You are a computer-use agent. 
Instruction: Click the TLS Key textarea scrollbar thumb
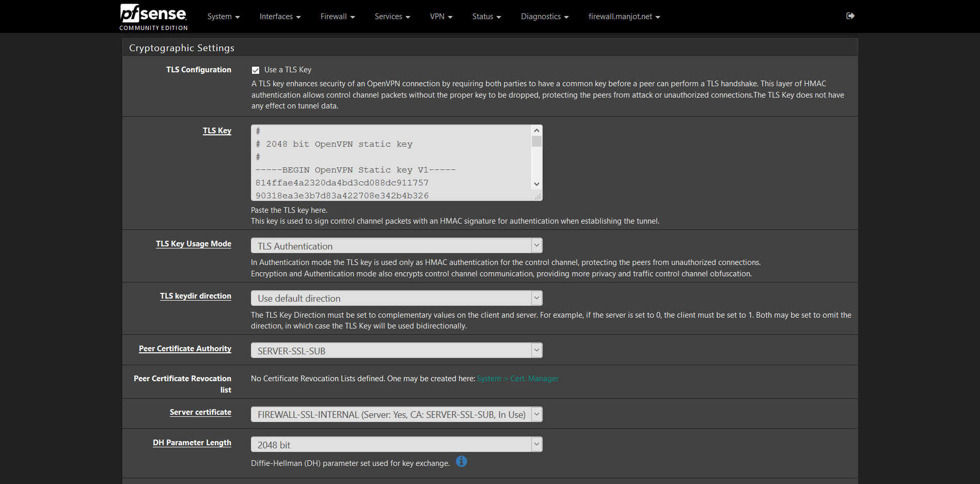[536, 142]
